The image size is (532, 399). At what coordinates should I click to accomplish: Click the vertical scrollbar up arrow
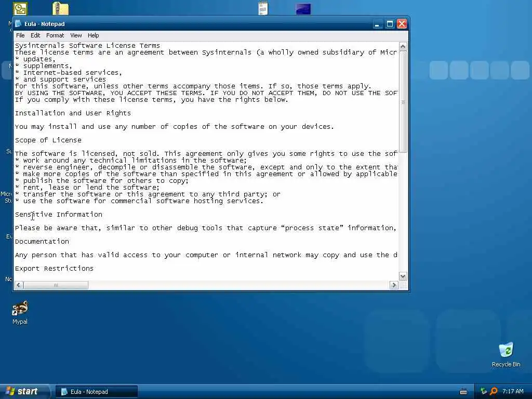pos(403,46)
